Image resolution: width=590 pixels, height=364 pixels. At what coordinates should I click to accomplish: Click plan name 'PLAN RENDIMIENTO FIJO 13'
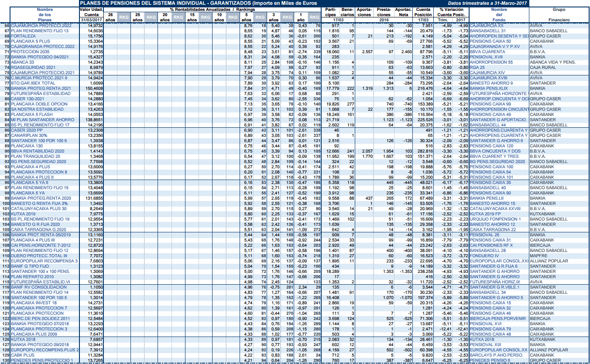(x=39, y=31)
